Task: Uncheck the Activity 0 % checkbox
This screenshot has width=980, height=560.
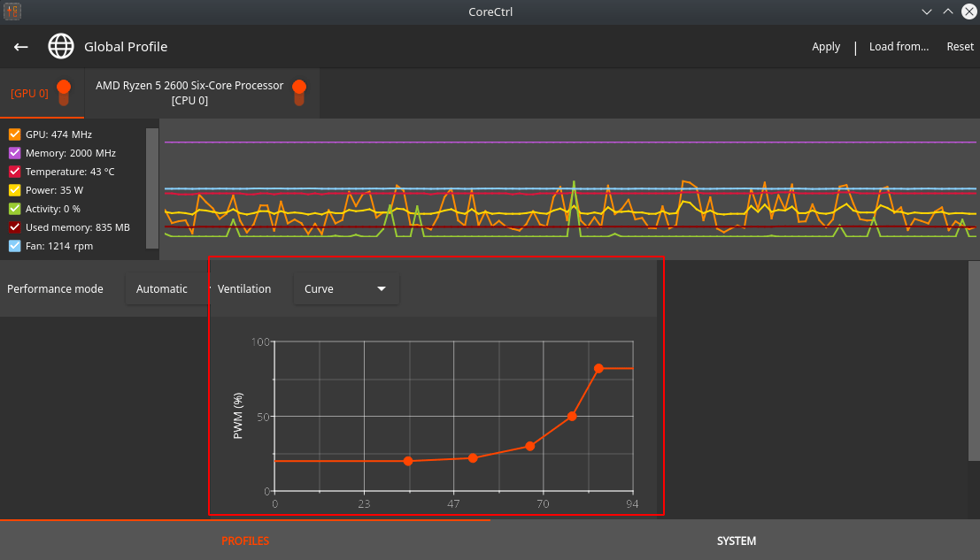Action: [14, 209]
